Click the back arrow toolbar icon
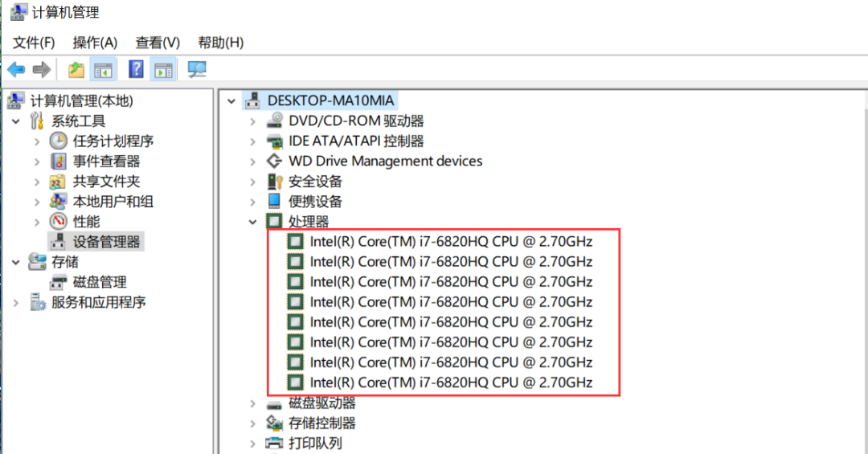This screenshot has width=868, height=454. click(16, 70)
